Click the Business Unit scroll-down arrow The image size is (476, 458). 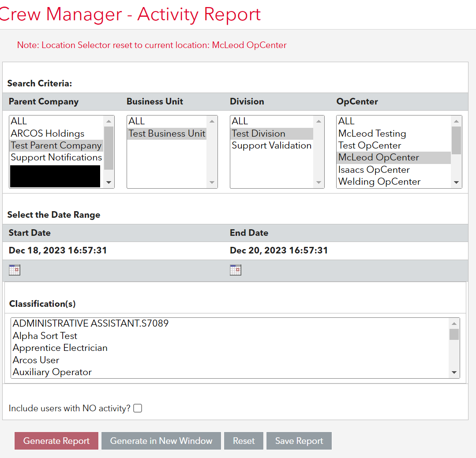coord(212,182)
